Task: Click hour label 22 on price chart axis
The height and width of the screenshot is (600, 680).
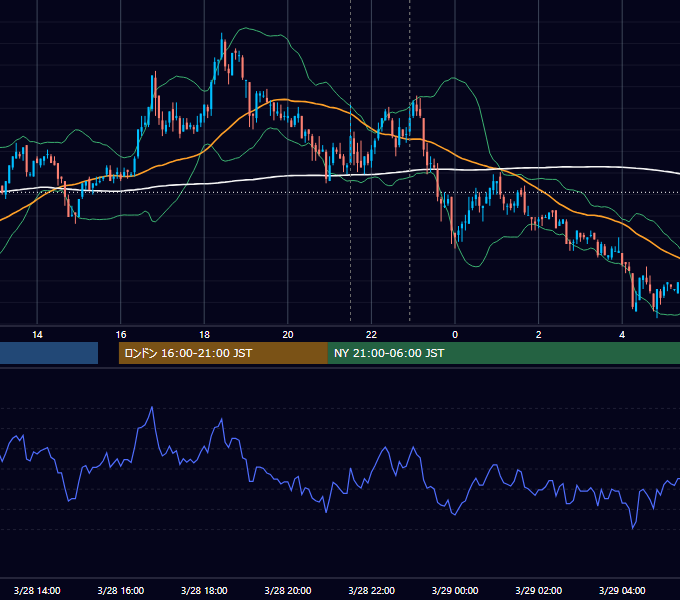Action: pos(372,335)
